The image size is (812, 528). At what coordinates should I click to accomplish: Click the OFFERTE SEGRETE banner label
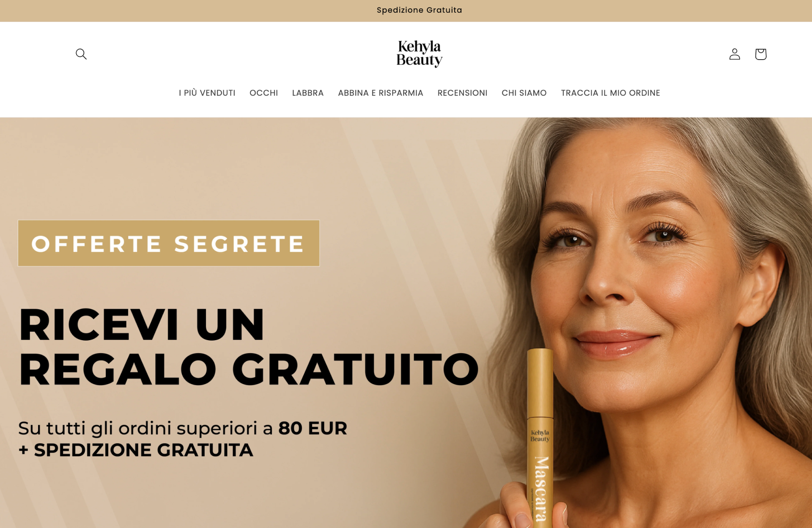pyautogui.click(x=169, y=243)
